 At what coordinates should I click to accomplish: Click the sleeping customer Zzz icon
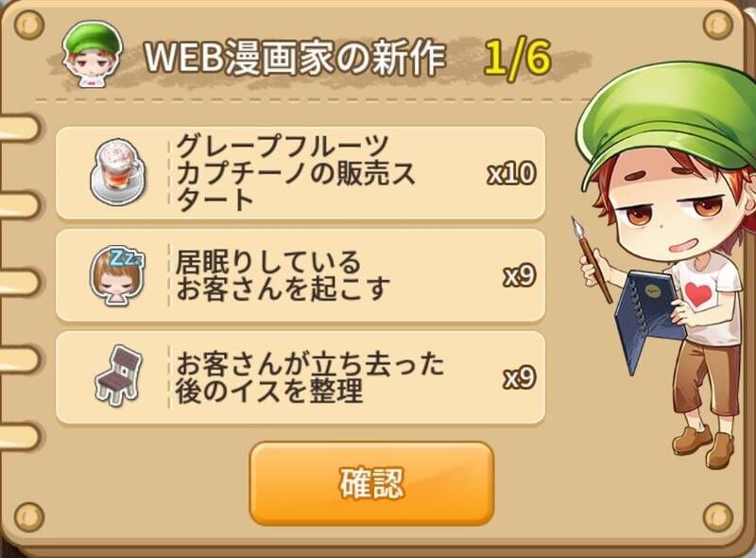click(x=117, y=275)
